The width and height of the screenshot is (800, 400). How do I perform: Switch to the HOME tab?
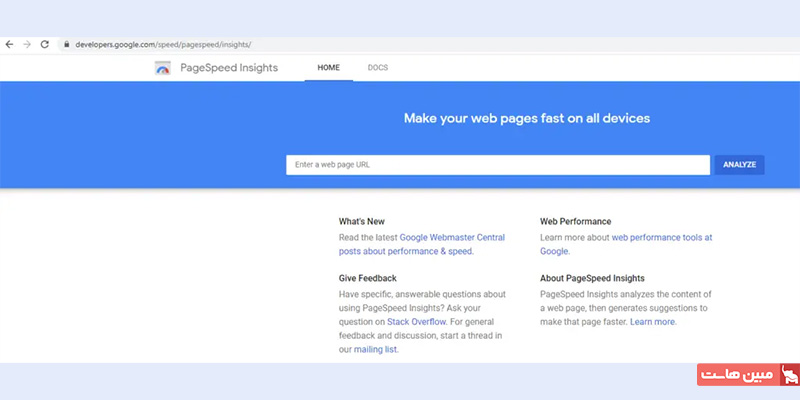pyautogui.click(x=328, y=68)
